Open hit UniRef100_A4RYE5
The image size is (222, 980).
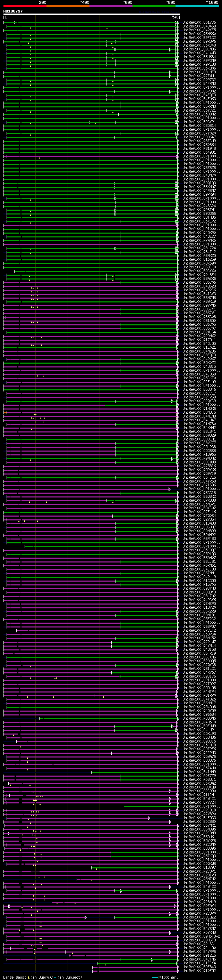[x=199, y=30]
